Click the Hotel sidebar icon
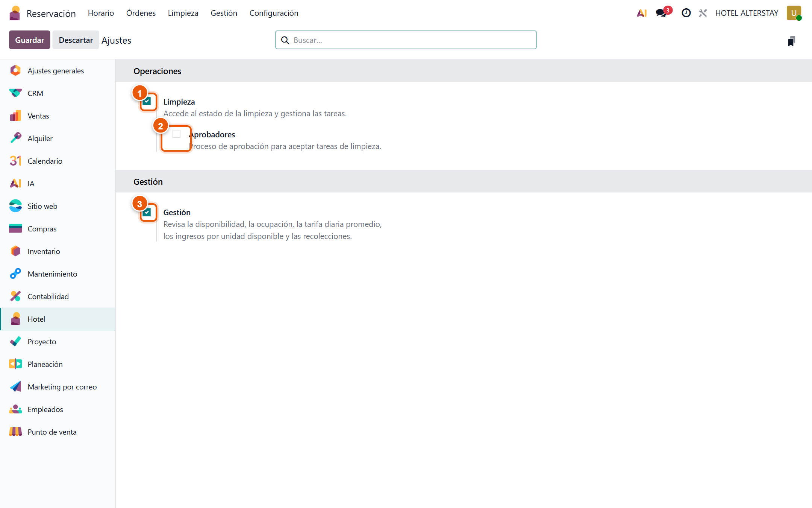 [x=15, y=319]
